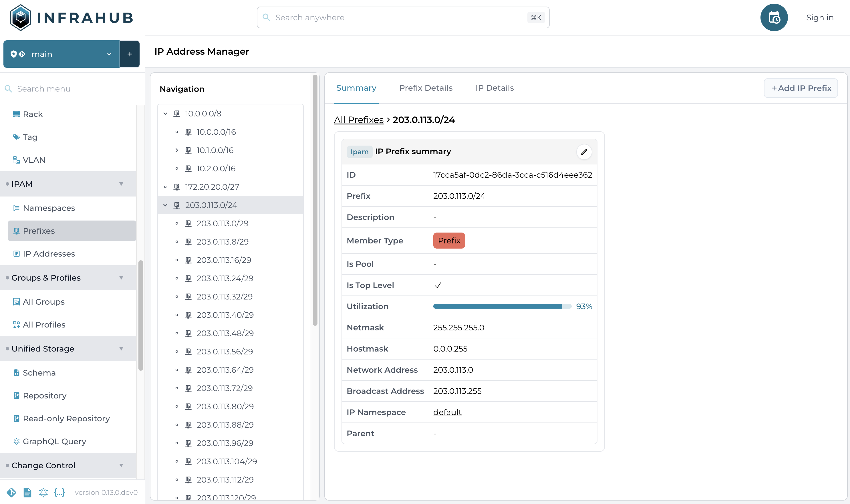Collapse the IPAM menu section
This screenshot has width=850, height=504.
pos(121,184)
